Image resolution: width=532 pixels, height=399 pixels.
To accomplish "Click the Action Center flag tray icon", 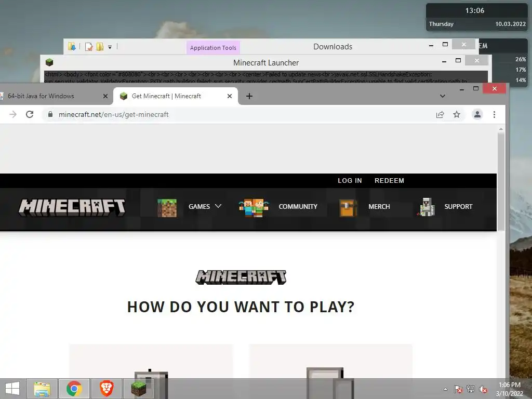I will [458, 389].
